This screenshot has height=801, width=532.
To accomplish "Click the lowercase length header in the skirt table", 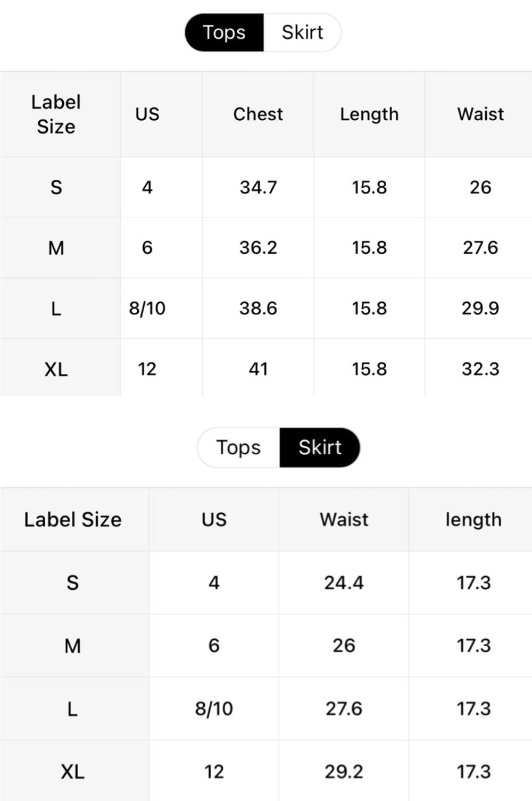I will tap(473, 520).
